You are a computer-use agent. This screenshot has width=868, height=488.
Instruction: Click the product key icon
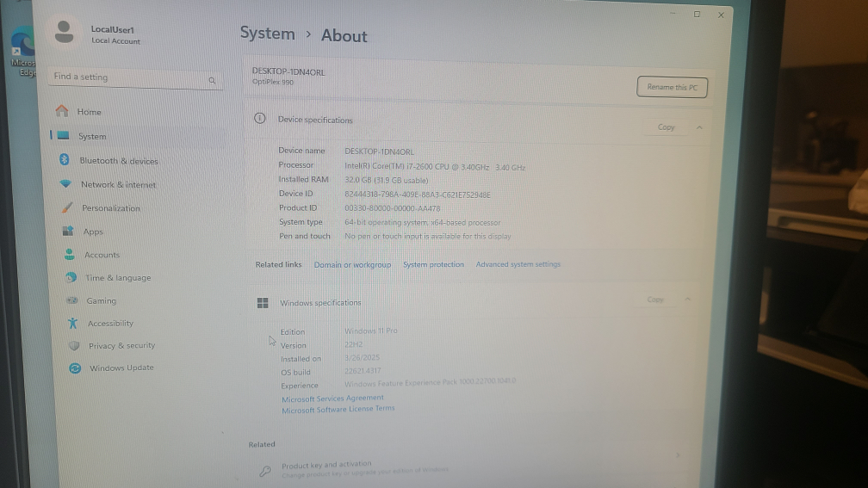pos(265,470)
